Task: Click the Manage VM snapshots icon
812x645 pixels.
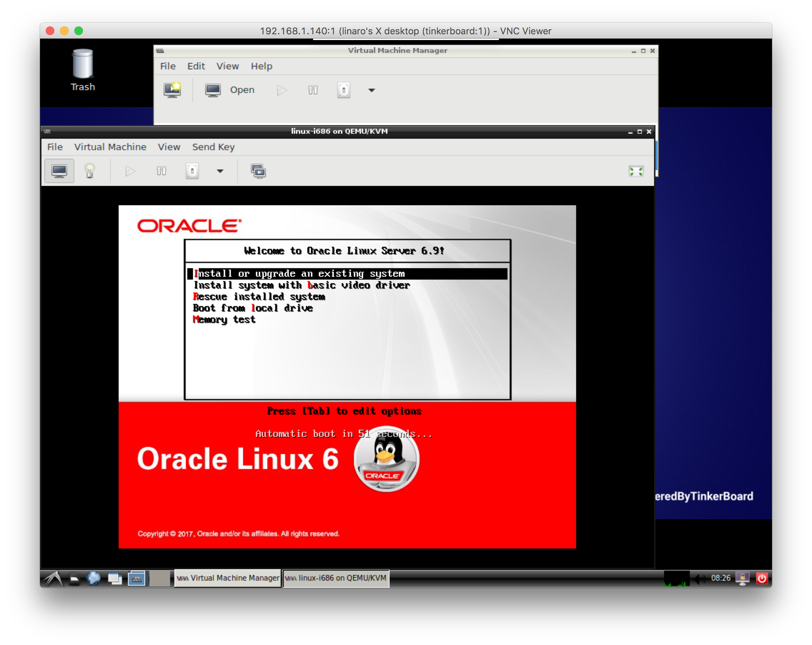Action: (x=258, y=171)
